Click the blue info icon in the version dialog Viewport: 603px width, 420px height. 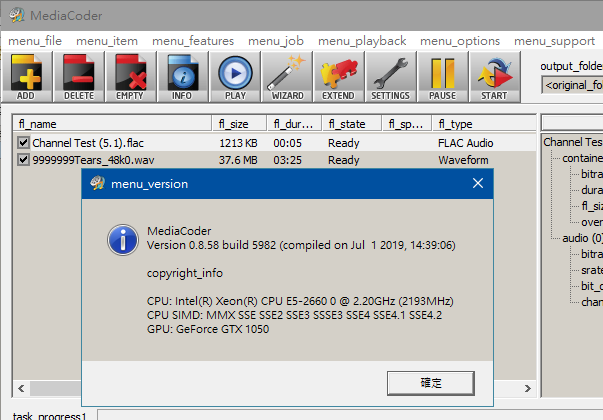click(123, 240)
